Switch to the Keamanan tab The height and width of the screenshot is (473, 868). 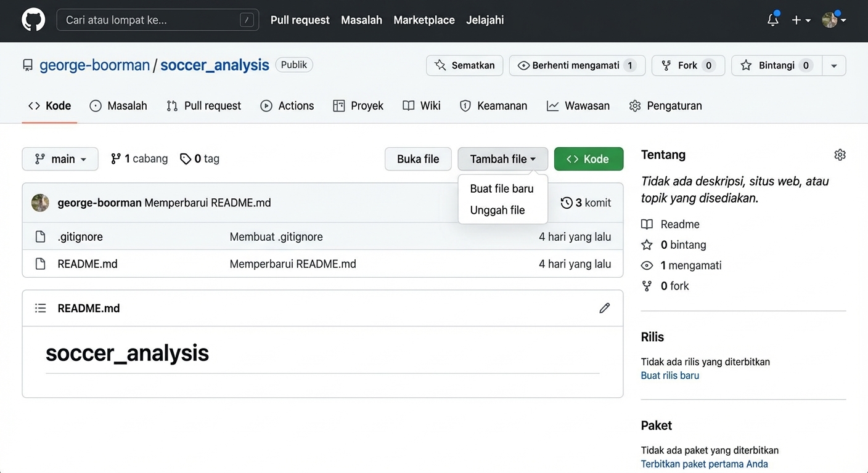tap(494, 106)
